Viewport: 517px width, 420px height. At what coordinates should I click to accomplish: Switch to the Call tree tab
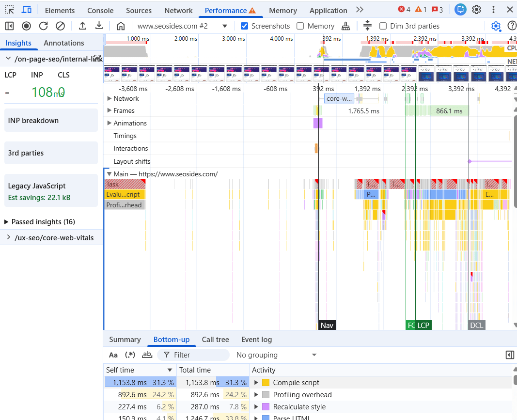click(215, 340)
